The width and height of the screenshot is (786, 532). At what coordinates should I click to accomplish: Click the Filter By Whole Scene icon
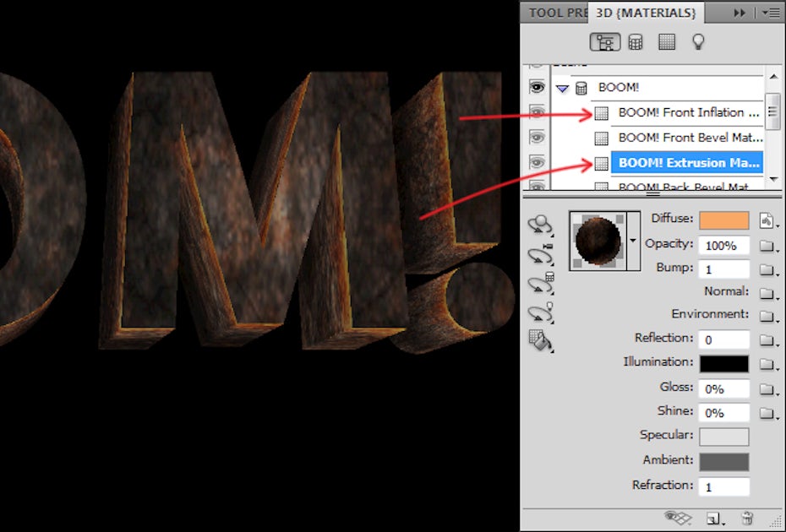pyautogui.click(x=607, y=42)
